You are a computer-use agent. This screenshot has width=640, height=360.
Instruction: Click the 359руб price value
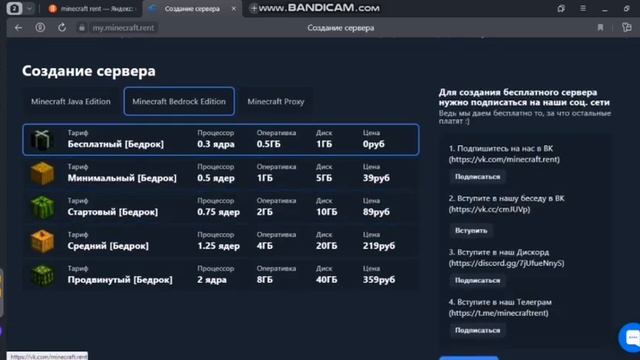coord(379,280)
